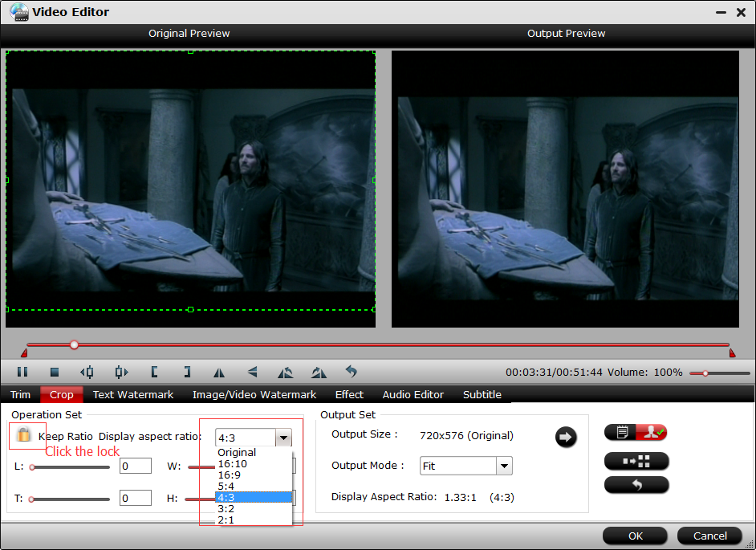Choose 3:2 aspect ratio option
The image size is (756, 550).
(254, 508)
